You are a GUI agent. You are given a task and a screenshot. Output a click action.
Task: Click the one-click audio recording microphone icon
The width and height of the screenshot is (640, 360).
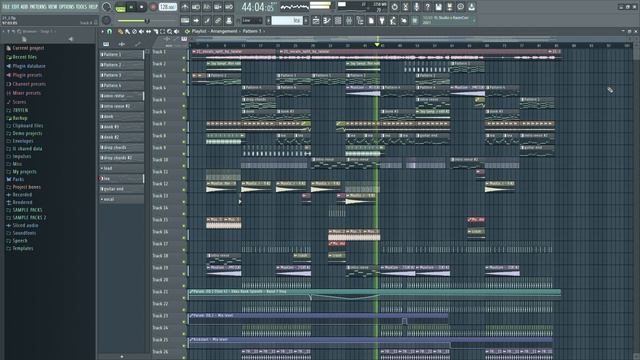point(416,7)
